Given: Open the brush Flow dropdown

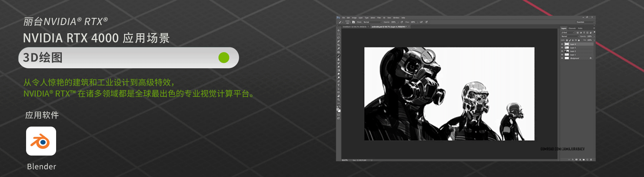Looking at the screenshot, I should point(414,22).
